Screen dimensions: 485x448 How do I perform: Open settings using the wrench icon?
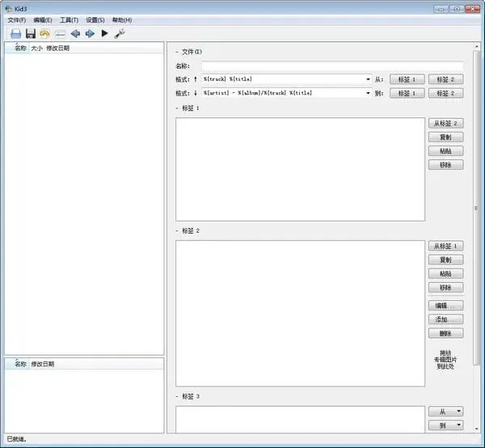pos(120,33)
